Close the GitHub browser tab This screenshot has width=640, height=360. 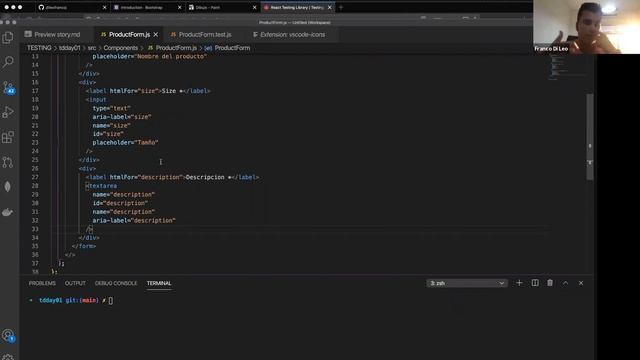pyautogui.click(x=104, y=7)
